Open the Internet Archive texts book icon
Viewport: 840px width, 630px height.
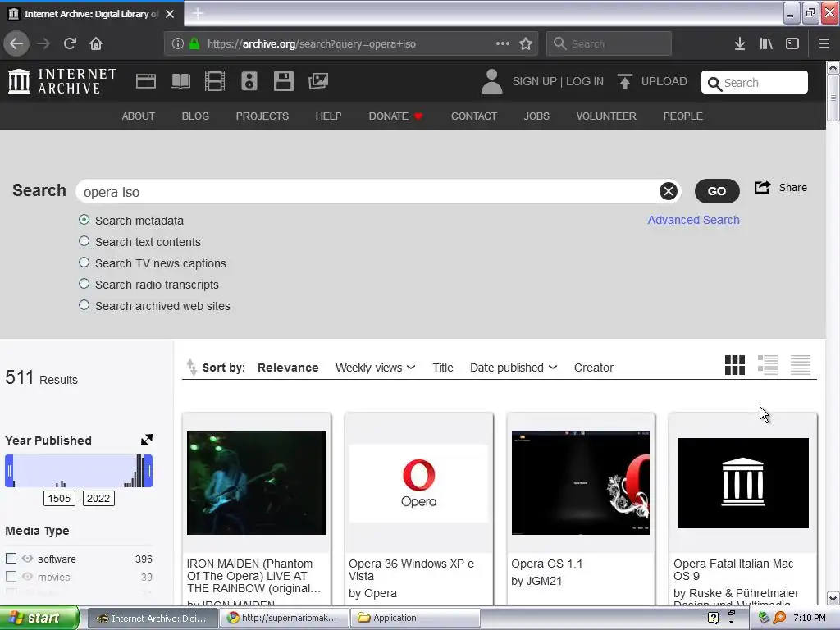[x=180, y=81]
